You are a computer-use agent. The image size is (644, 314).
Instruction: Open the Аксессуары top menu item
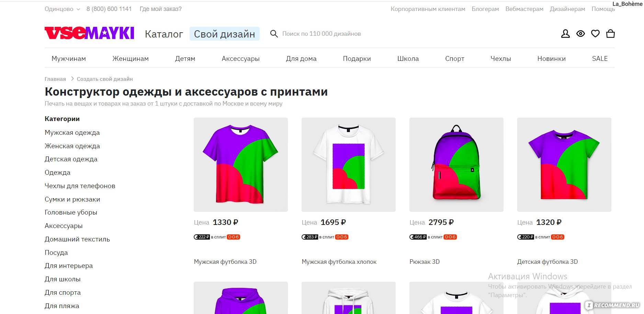241,58
